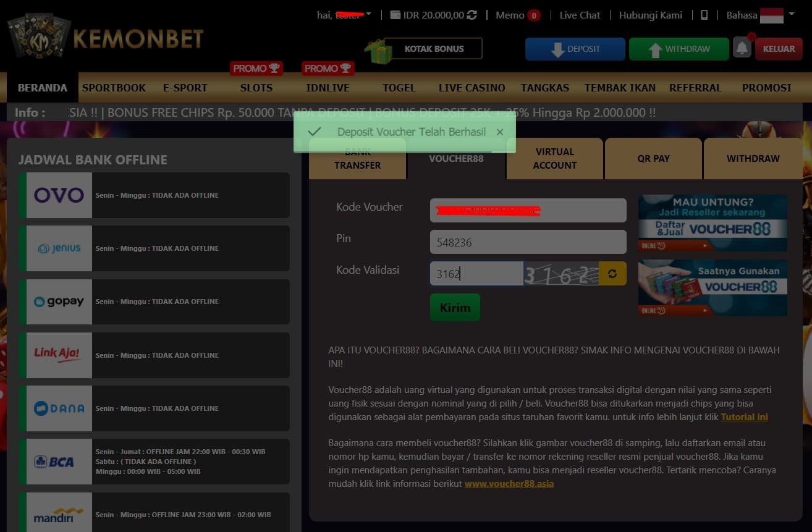Open E-SPORT menu
This screenshot has height=532, width=812.
pos(185,88)
